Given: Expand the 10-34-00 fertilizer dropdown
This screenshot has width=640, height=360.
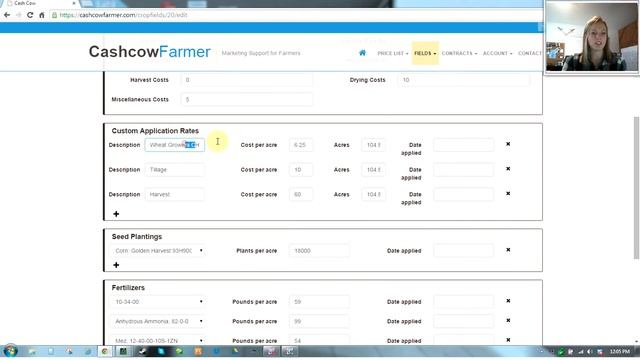Looking at the screenshot, I should click(158, 302).
